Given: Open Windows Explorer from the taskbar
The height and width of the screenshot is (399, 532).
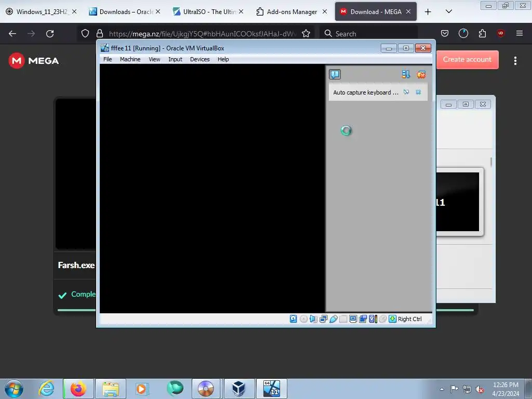Looking at the screenshot, I should [x=111, y=389].
